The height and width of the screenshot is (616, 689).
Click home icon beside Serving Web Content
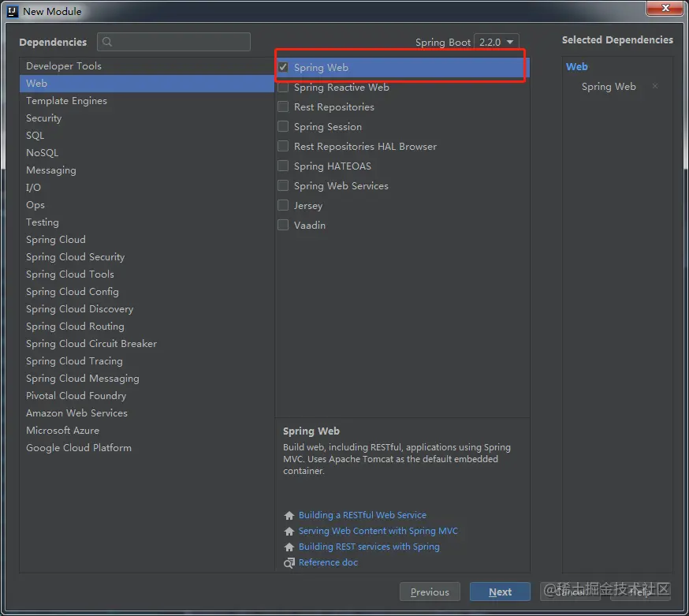(x=289, y=531)
